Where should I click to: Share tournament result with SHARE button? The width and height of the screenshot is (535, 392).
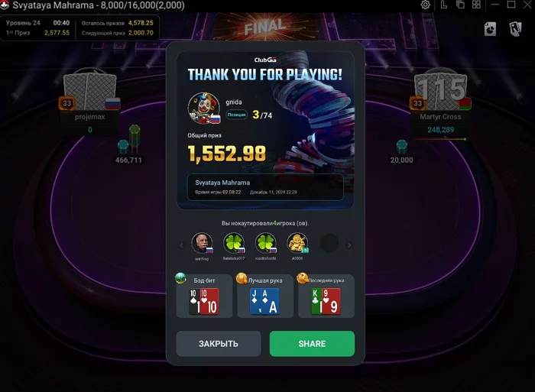tap(312, 344)
